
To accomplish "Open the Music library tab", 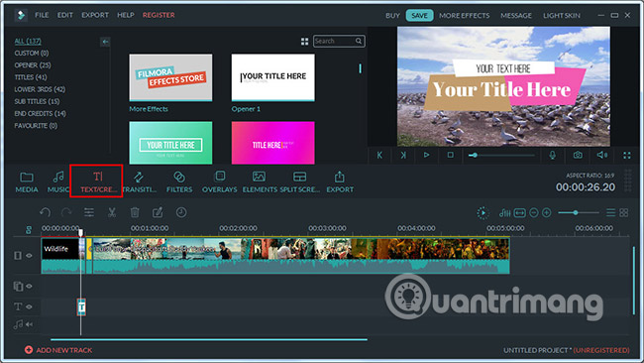I will [x=57, y=181].
